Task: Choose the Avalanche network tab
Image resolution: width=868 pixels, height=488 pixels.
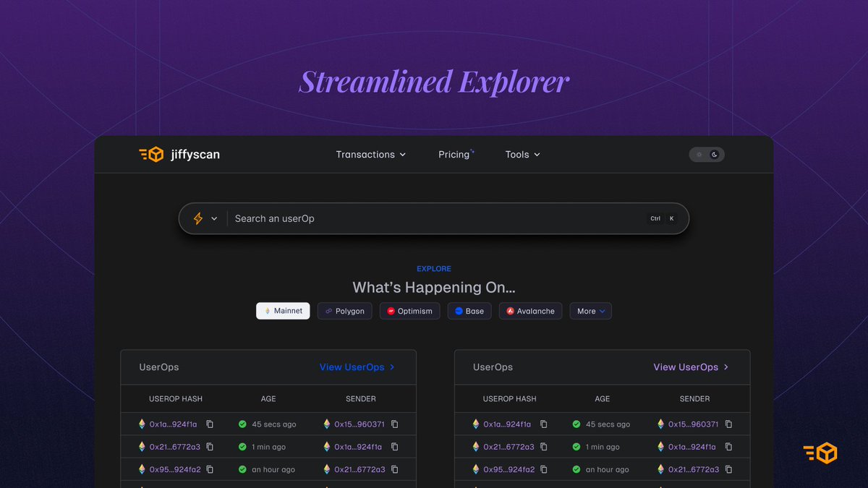Action: click(x=530, y=311)
